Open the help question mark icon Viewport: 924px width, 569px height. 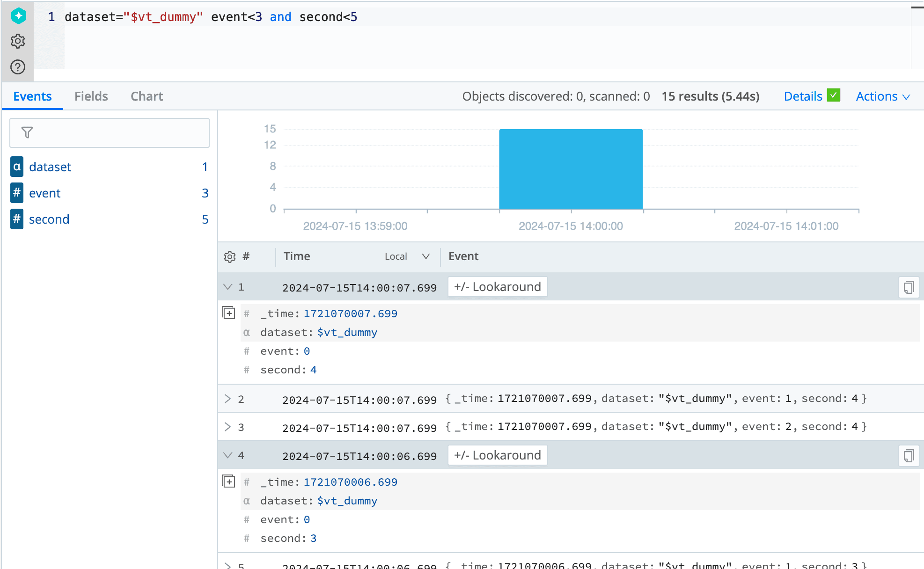[18, 67]
